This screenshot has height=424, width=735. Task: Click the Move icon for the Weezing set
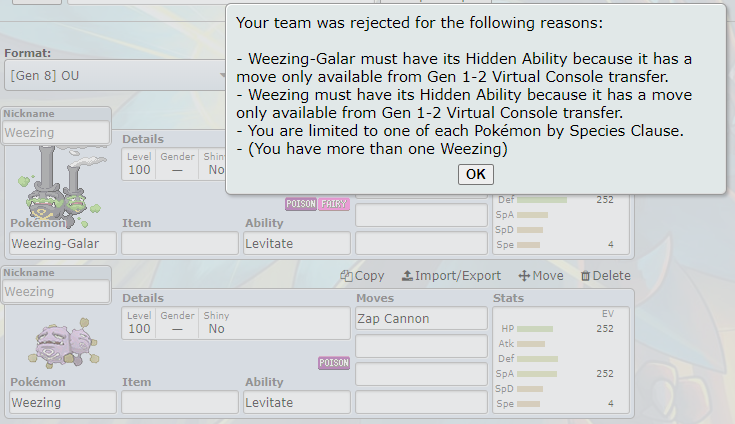541,276
